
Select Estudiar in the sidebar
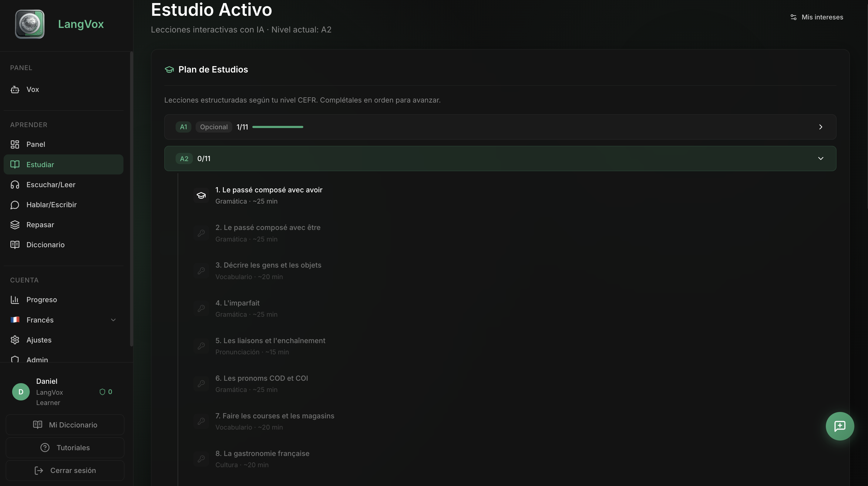coord(63,164)
